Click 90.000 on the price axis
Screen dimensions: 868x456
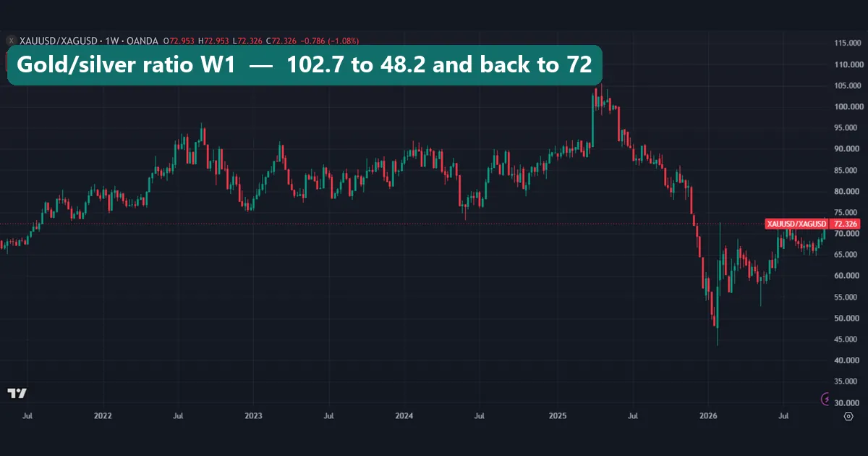[848, 149]
